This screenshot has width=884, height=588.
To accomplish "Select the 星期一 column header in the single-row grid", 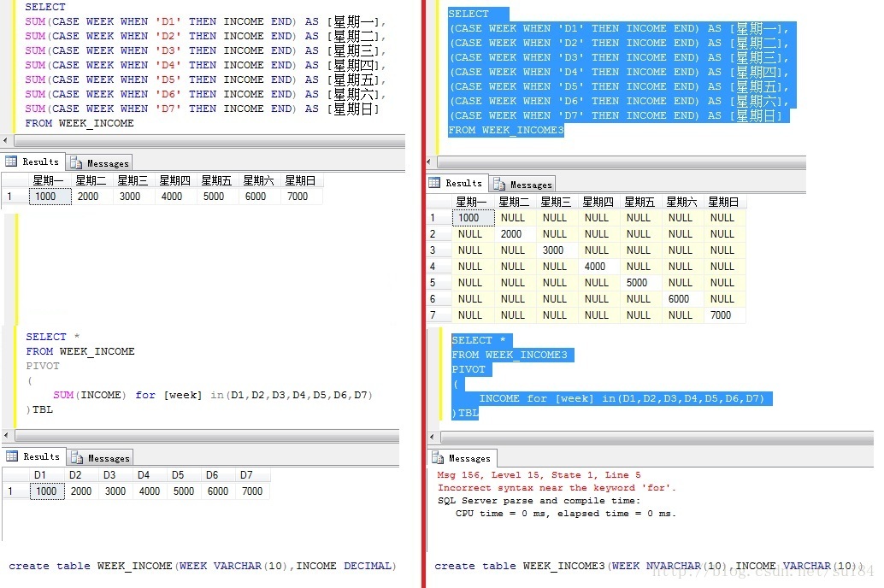I will pos(50,180).
